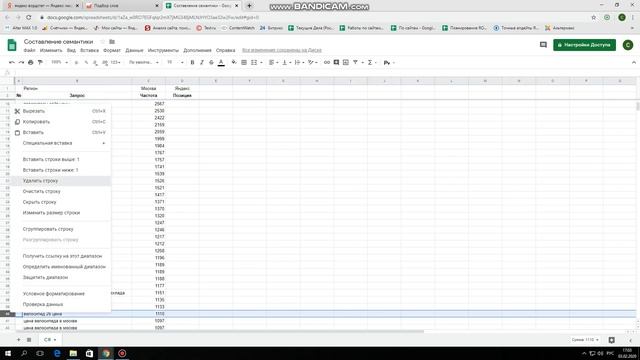This screenshot has width=640, height=360.
Task: Toggle Italic formatting
Action: pyautogui.click(x=202, y=62)
